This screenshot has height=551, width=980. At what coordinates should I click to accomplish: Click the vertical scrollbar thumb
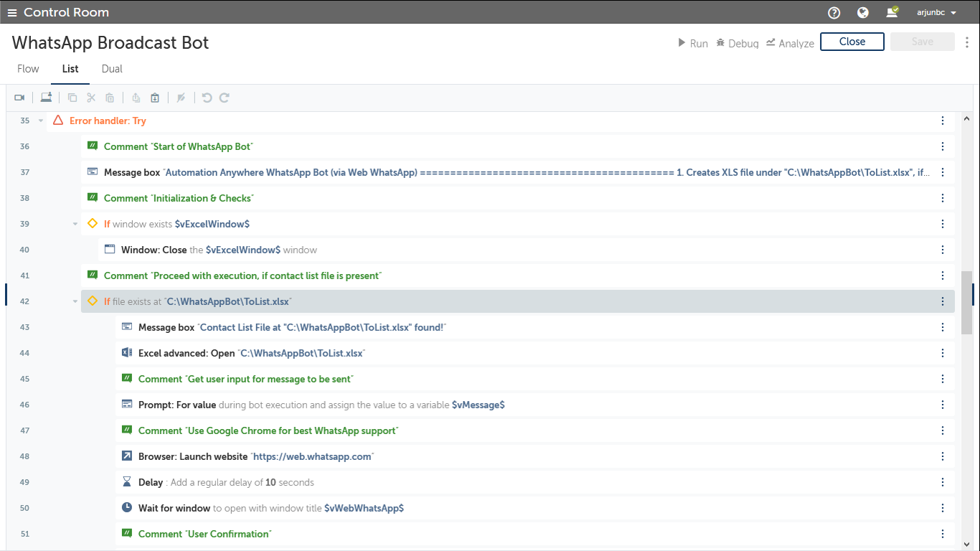[966, 303]
